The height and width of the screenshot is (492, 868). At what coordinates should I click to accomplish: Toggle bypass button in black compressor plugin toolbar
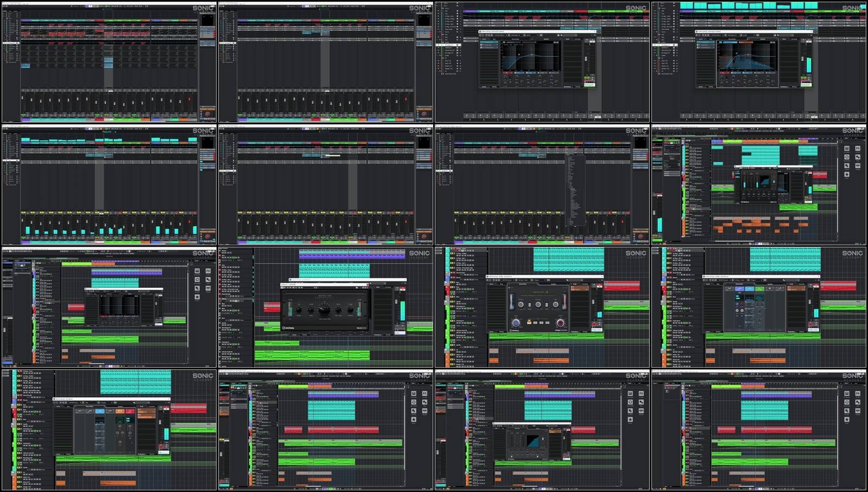pyautogui.click(x=284, y=287)
